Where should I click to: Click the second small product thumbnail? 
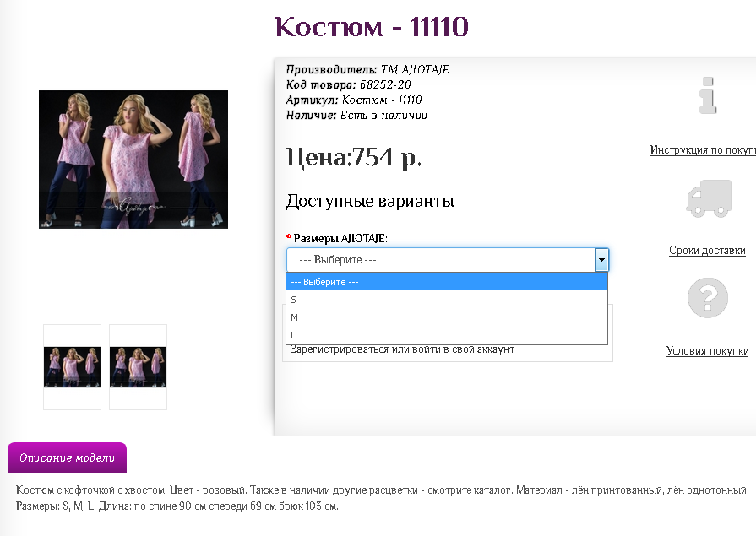tap(138, 367)
